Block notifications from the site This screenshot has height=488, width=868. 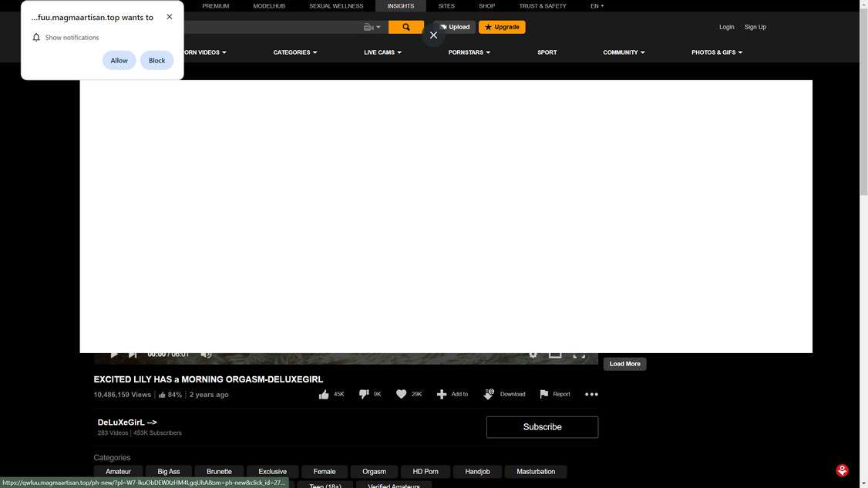[156, 60]
